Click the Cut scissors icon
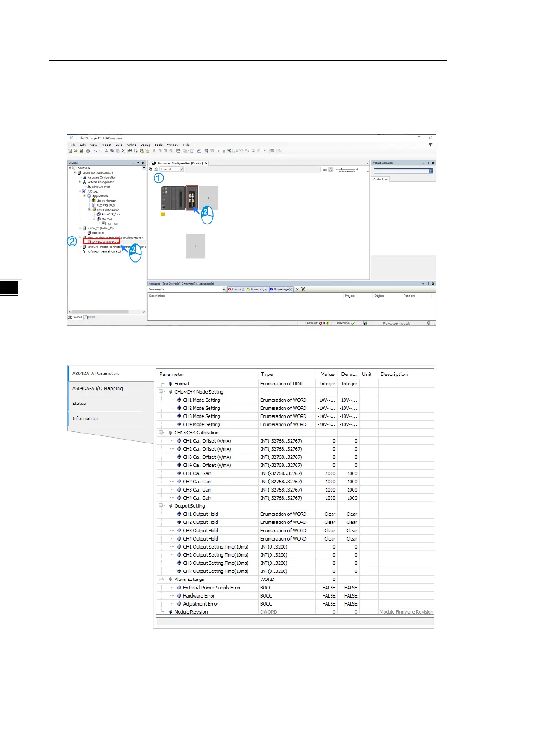 click(106, 151)
